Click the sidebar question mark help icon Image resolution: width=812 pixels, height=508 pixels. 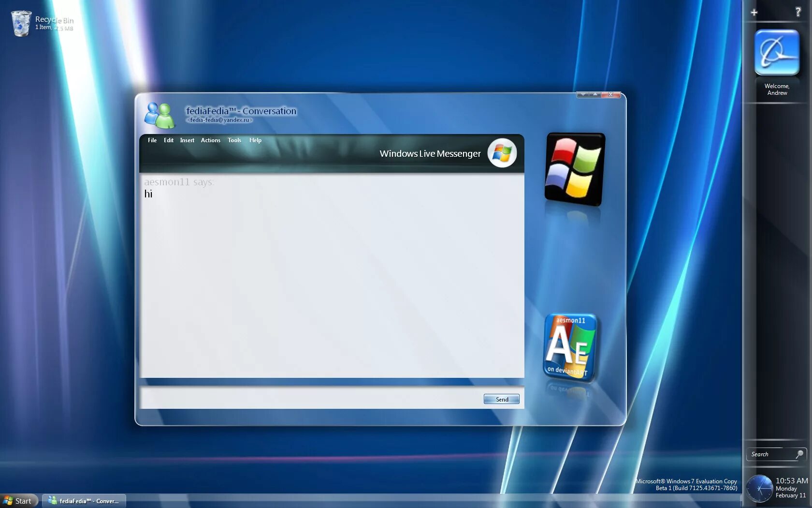[x=798, y=12]
